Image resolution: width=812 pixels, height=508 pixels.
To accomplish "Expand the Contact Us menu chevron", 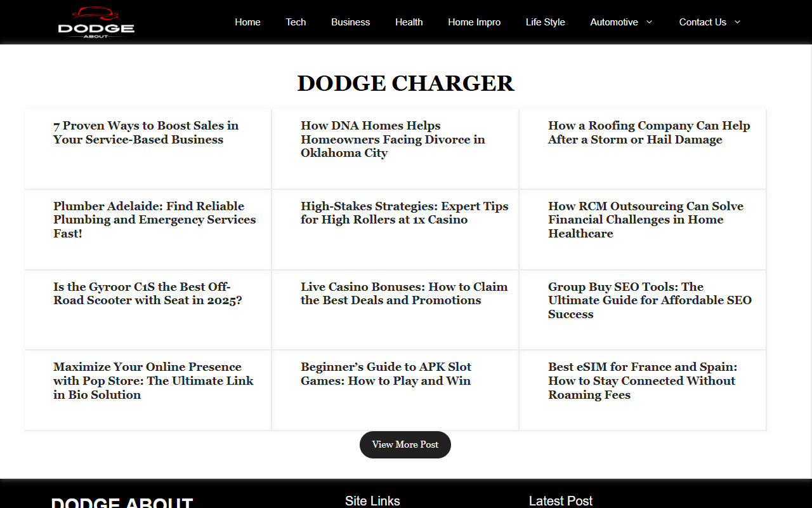I will coord(737,22).
